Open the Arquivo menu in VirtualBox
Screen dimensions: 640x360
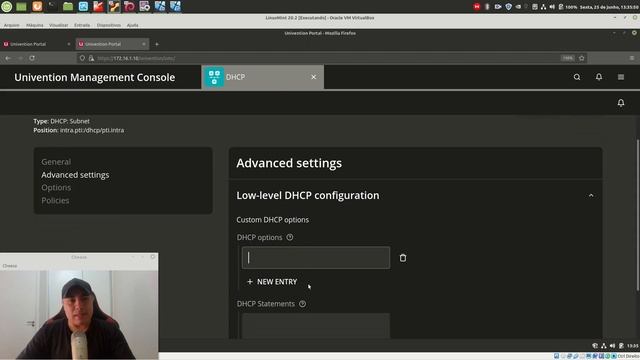click(x=11, y=25)
